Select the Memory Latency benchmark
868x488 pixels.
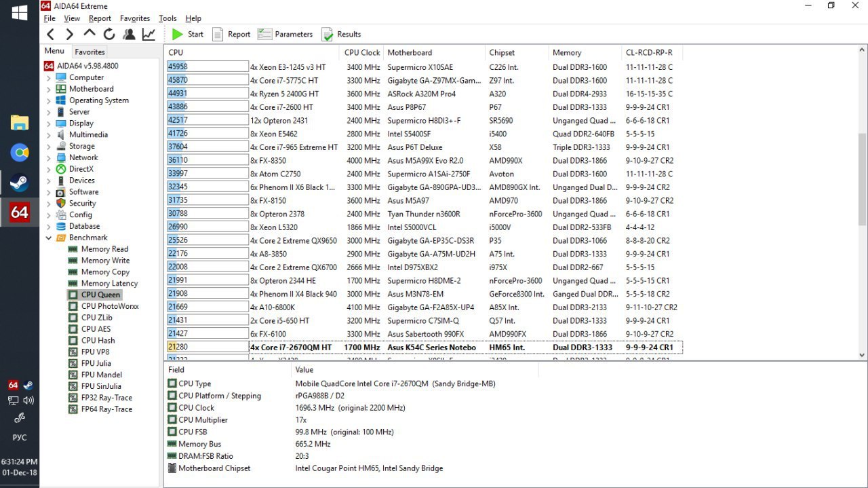[103, 284]
